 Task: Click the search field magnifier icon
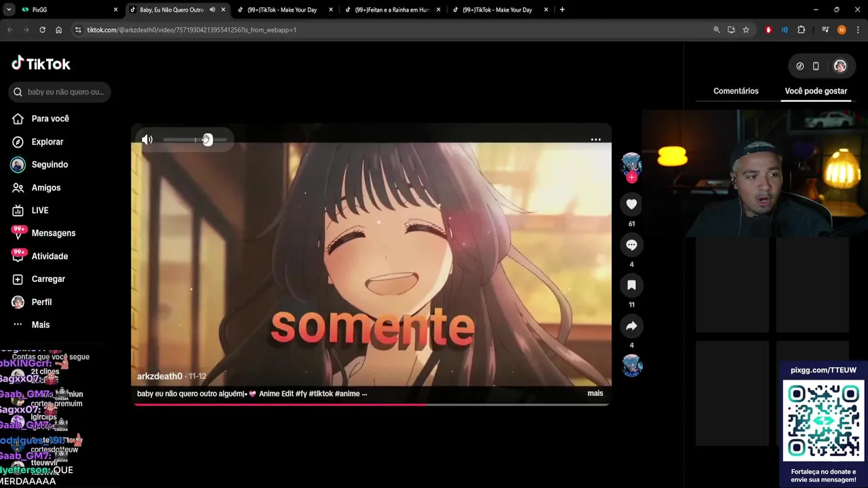18,92
